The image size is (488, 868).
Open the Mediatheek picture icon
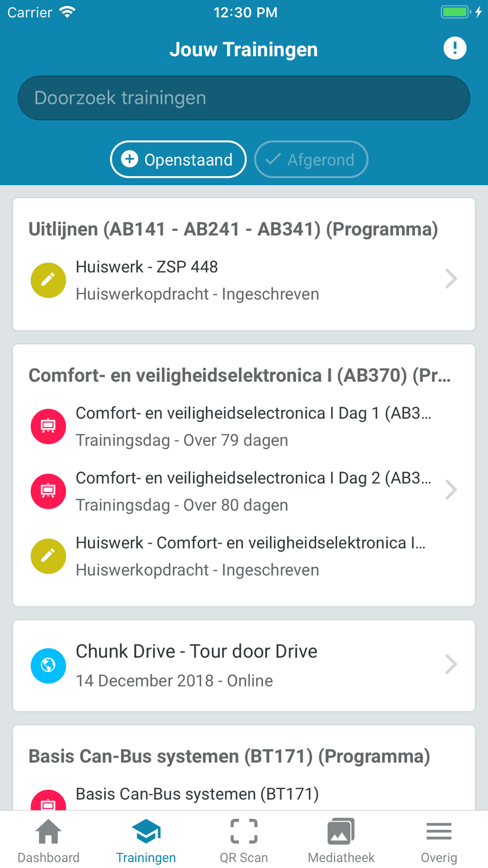click(x=341, y=831)
